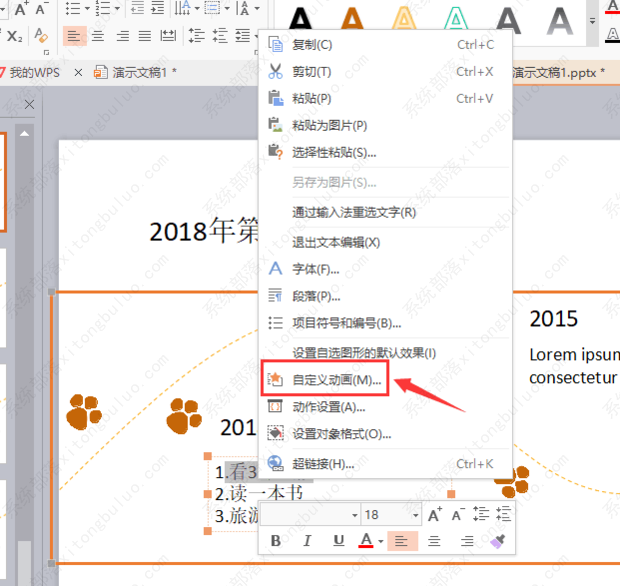Close the 我的WPS tab

(x=78, y=73)
